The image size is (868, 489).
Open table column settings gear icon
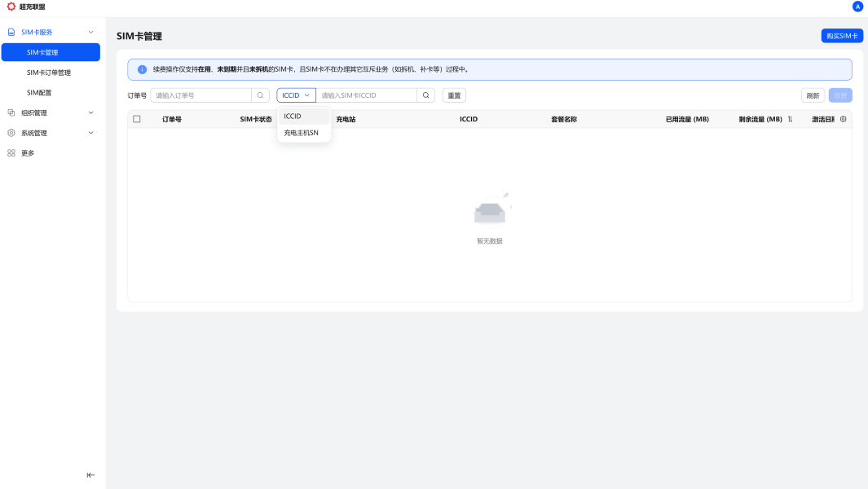844,119
